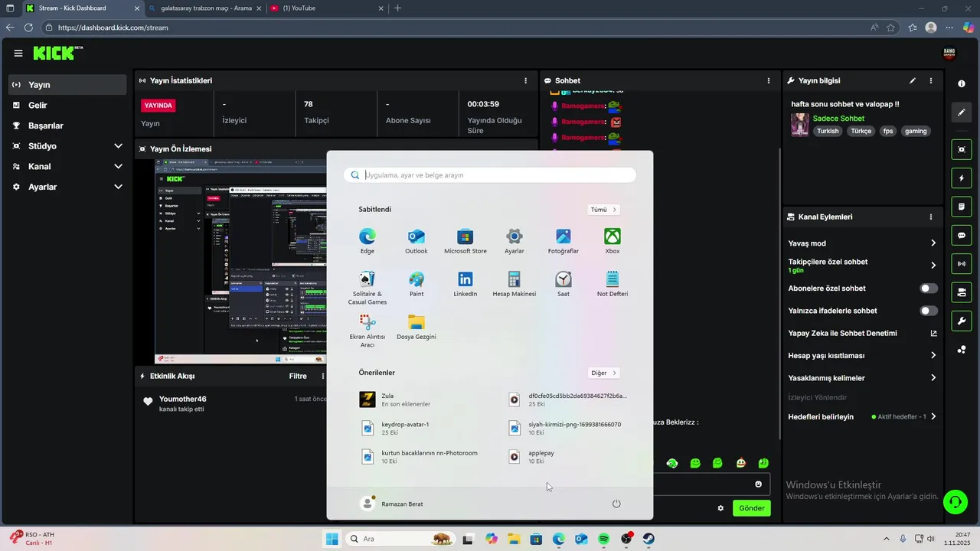Select Yayın in the left sidebar

pos(67,85)
